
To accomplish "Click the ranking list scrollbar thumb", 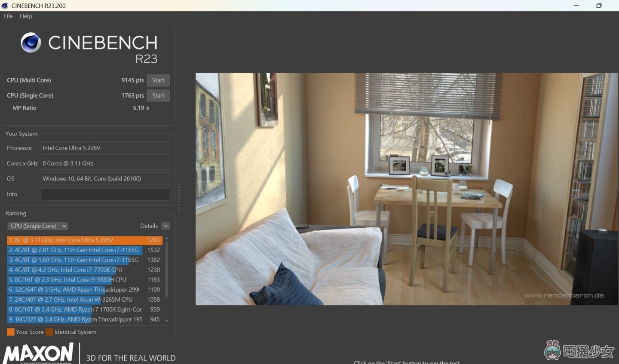I will click(167, 269).
